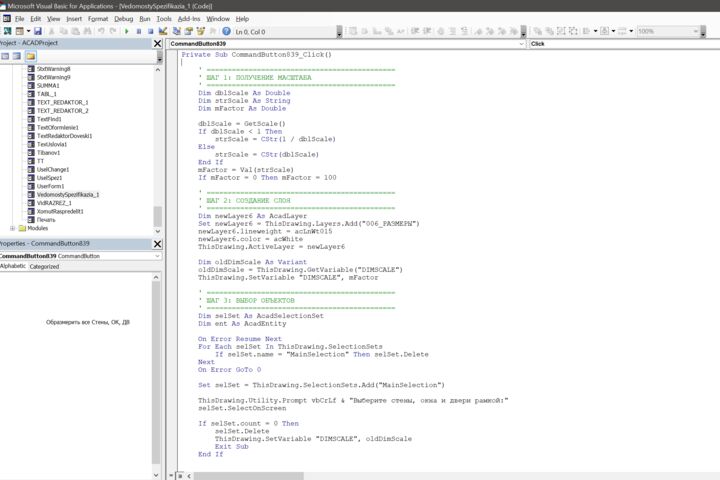The height and width of the screenshot is (480, 720).
Task: Open the Debug menu
Action: pos(124,19)
